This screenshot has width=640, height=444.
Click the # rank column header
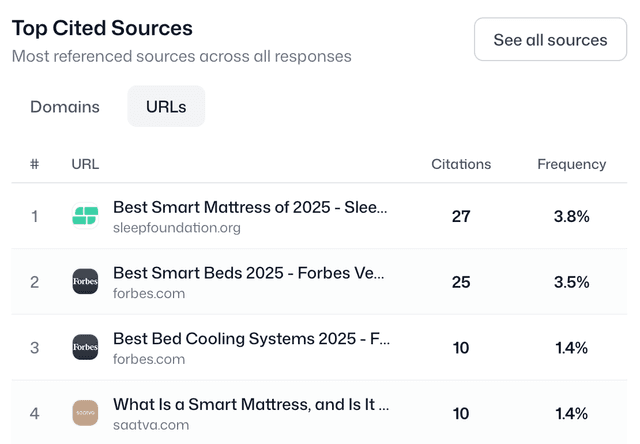[34, 164]
